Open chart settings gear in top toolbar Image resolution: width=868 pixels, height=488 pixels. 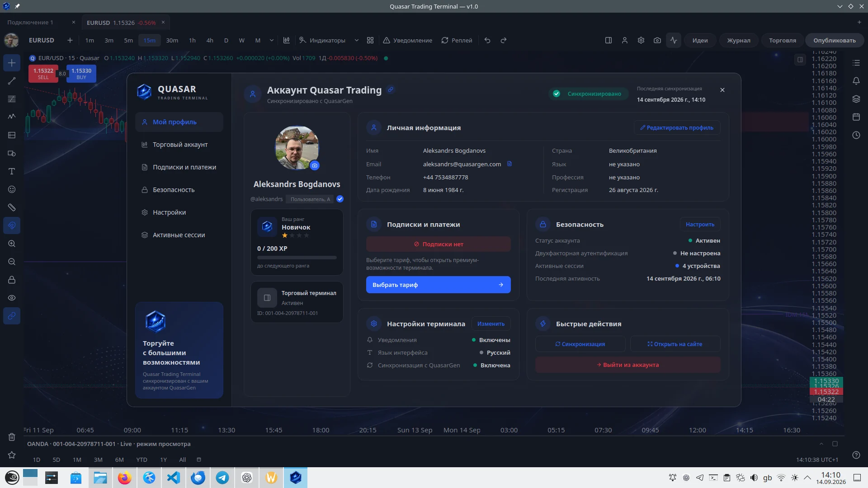[x=641, y=40]
